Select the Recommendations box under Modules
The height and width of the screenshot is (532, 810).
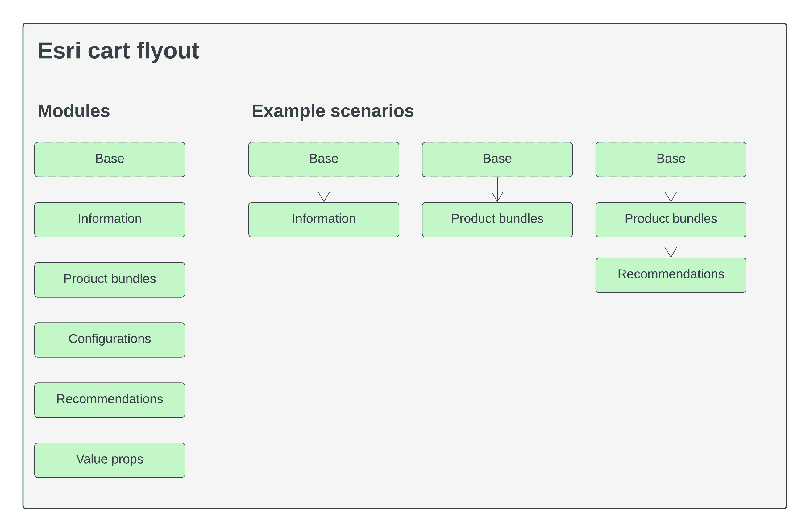(110, 400)
